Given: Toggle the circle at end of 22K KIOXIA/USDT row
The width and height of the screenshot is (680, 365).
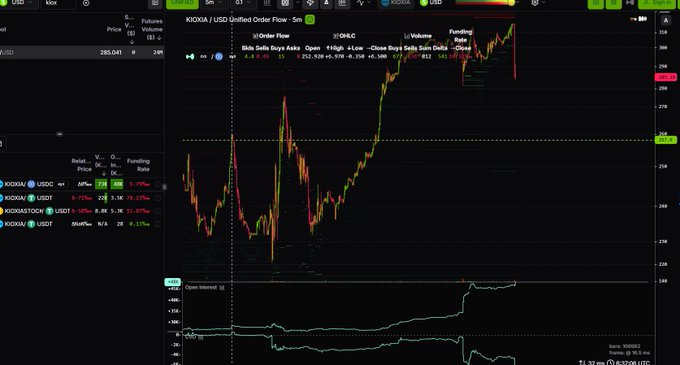Looking at the screenshot, I should coord(157,198).
